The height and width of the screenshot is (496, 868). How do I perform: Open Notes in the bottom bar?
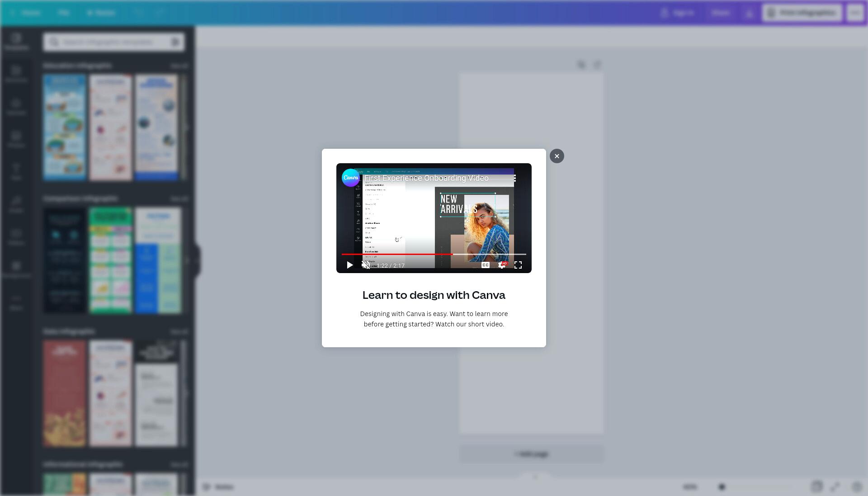tap(218, 487)
